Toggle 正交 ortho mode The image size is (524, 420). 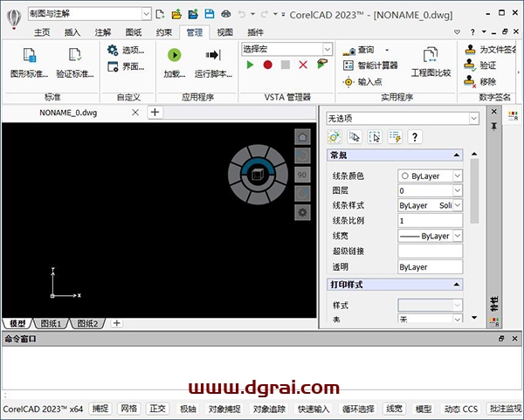158,409
